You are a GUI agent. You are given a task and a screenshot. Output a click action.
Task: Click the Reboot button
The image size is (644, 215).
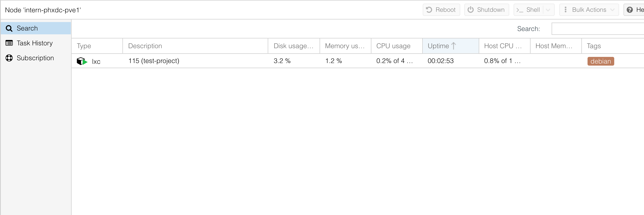click(441, 9)
